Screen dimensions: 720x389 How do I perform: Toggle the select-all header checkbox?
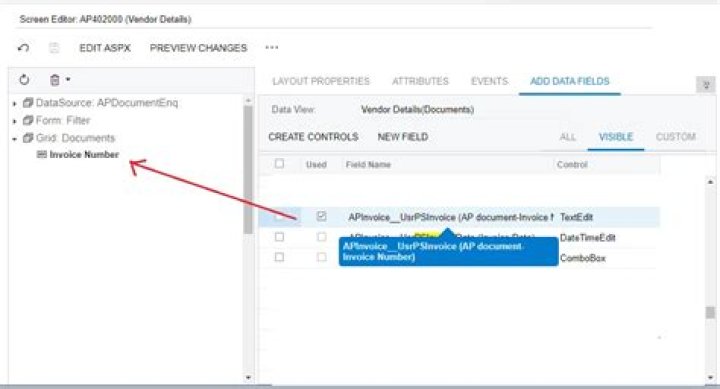point(279,163)
